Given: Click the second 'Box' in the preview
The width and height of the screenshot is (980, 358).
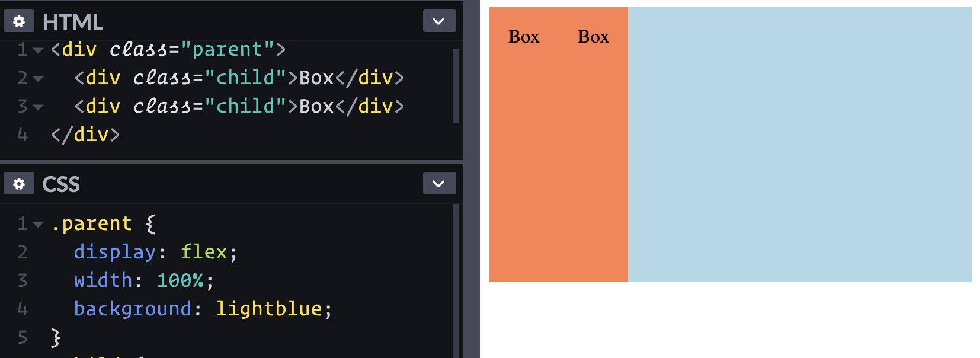Looking at the screenshot, I should 593,37.
